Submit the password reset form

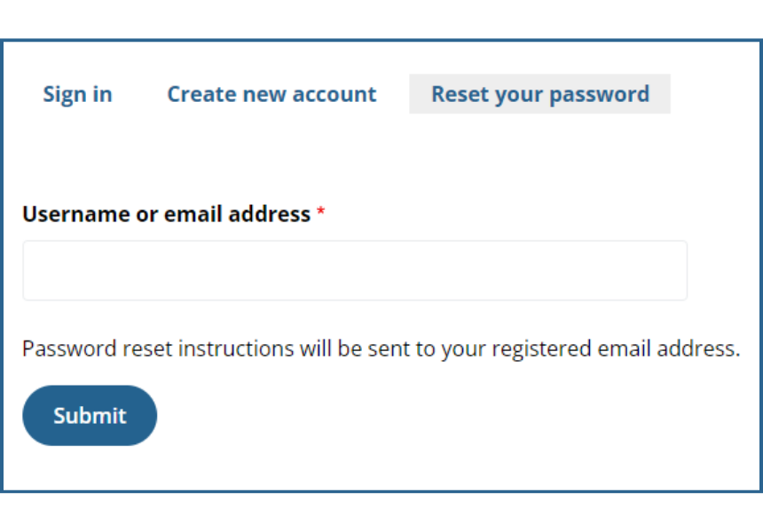(x=90, y=415)
